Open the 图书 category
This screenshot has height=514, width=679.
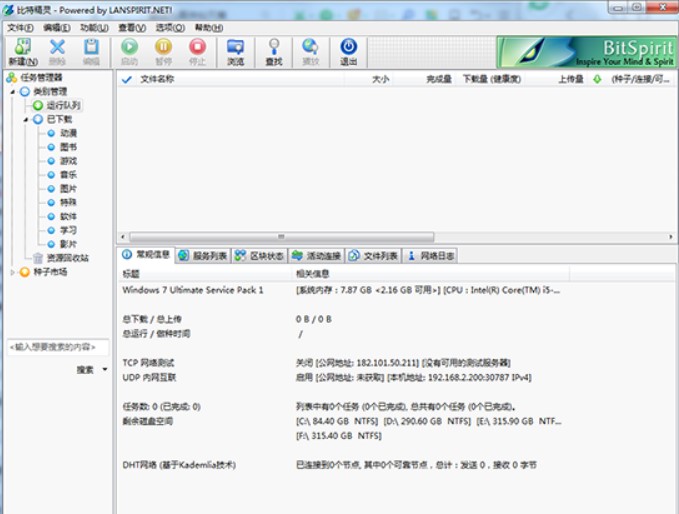coord(62,147)
